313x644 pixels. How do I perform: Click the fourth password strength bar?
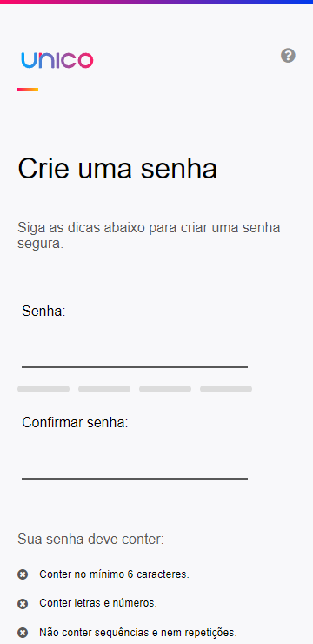pyautogui.click(x=226, y=389)
